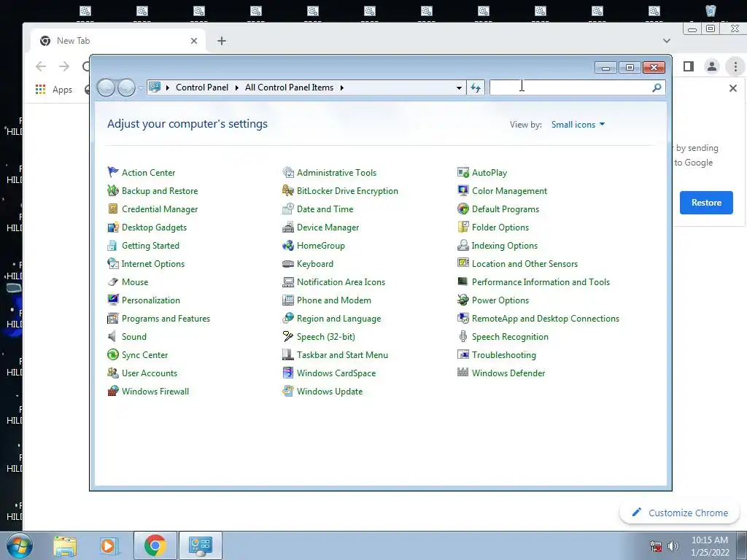Click the Internet Options globe icon
The height and width of the screenshot is (560, 747).
[113, 263]
